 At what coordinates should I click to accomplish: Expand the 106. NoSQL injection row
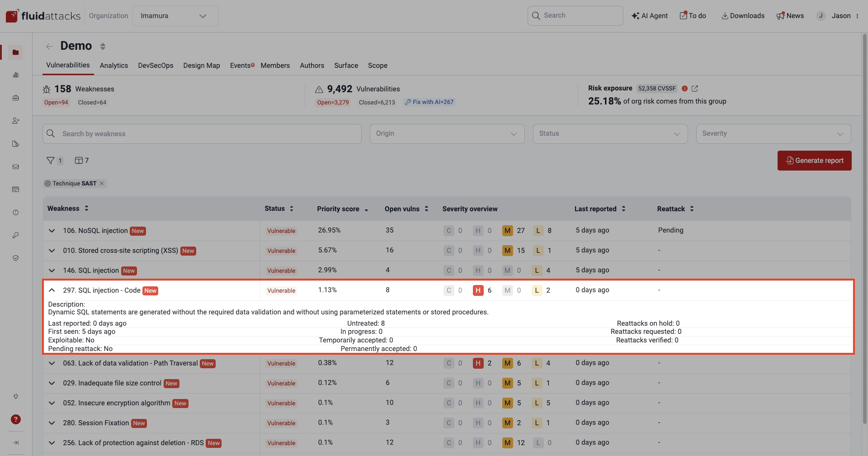[52, 231]
